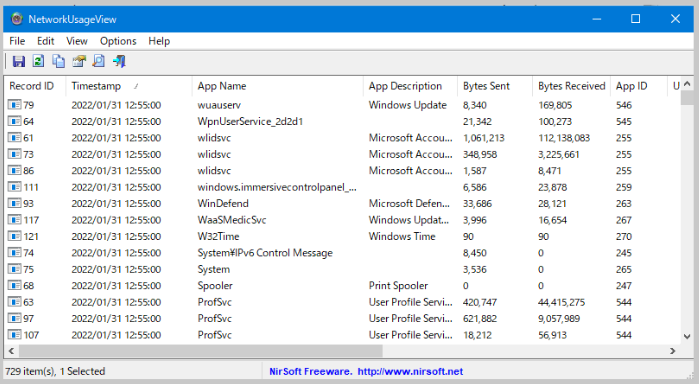Click the Refresh toolbar icon

[x=38, y=61]
